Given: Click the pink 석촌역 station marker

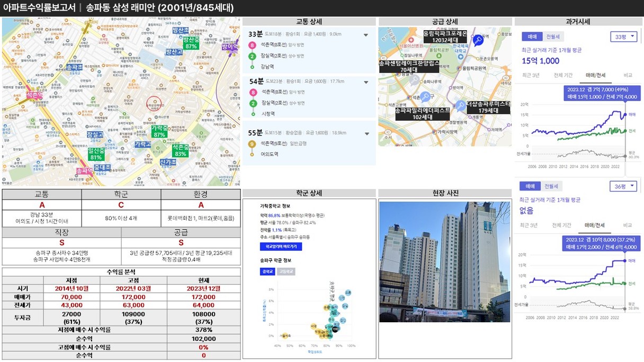Looking at the screenshot, I should coord(35,95).
